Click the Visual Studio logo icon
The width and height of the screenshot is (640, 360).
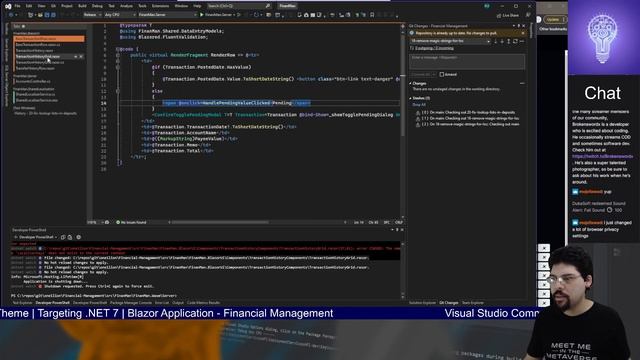pyautogui.click(x=8, y=6)
